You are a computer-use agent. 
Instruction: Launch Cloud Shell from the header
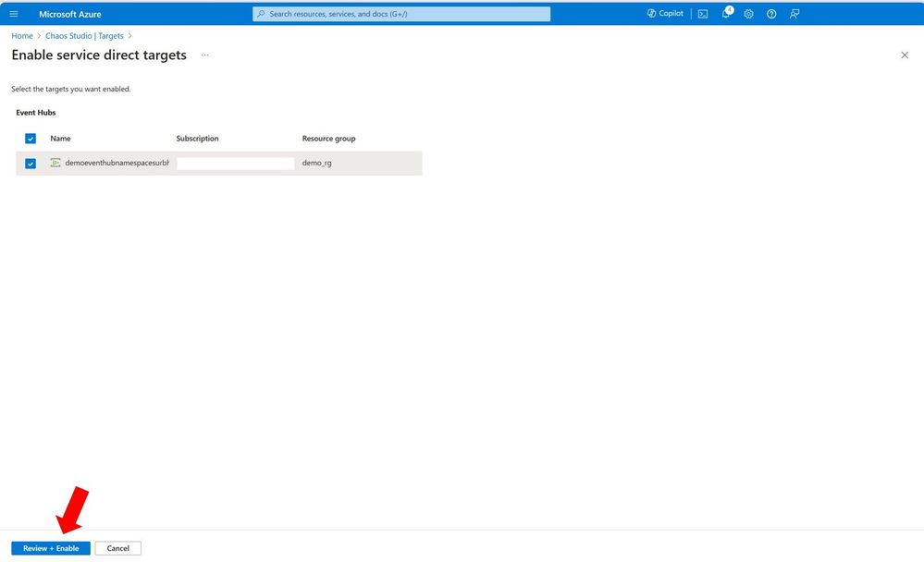(x=703, y=14)
